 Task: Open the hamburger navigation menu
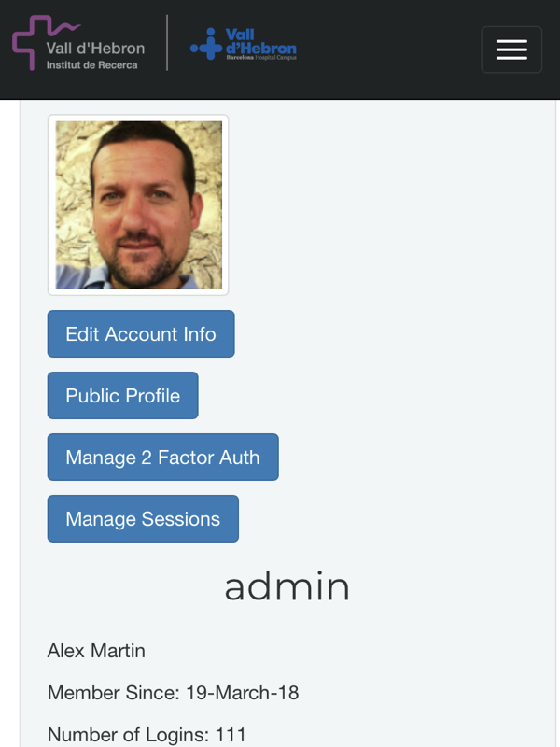(x=511, y=49)
